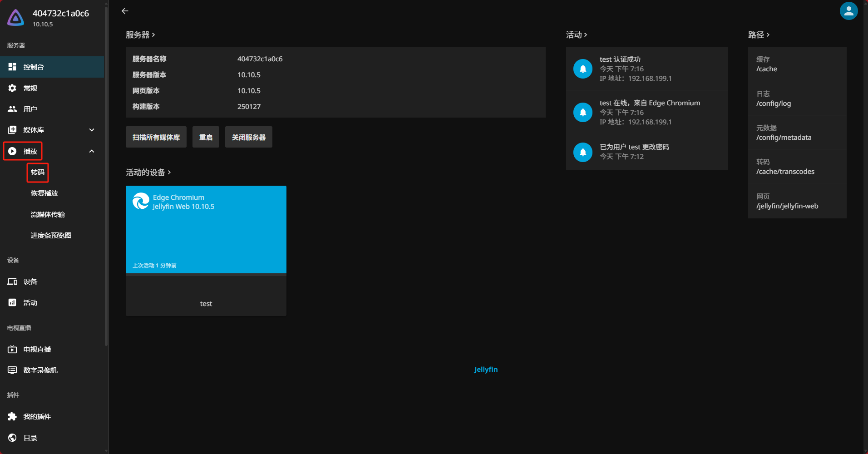
Task: Click user name test under device card
Action: point(206,304)
